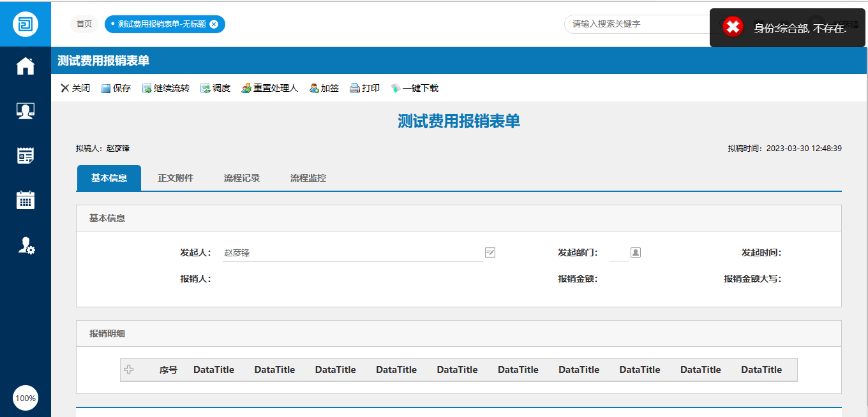This screenshot has height=417, width=868.
Task: Switch to the 基本信息 tab
Action: 109,178
